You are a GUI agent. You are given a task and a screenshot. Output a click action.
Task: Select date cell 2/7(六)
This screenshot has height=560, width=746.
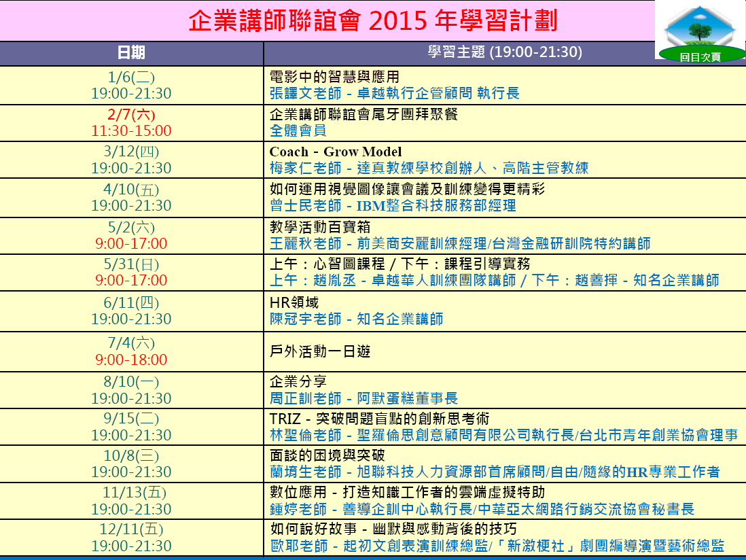point(131,114)
